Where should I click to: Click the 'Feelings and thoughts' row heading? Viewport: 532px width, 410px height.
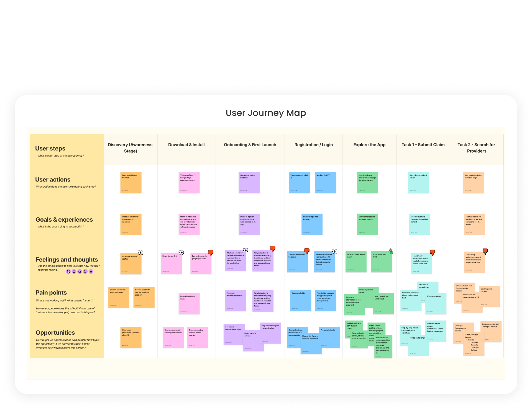(x=67, y=260)
